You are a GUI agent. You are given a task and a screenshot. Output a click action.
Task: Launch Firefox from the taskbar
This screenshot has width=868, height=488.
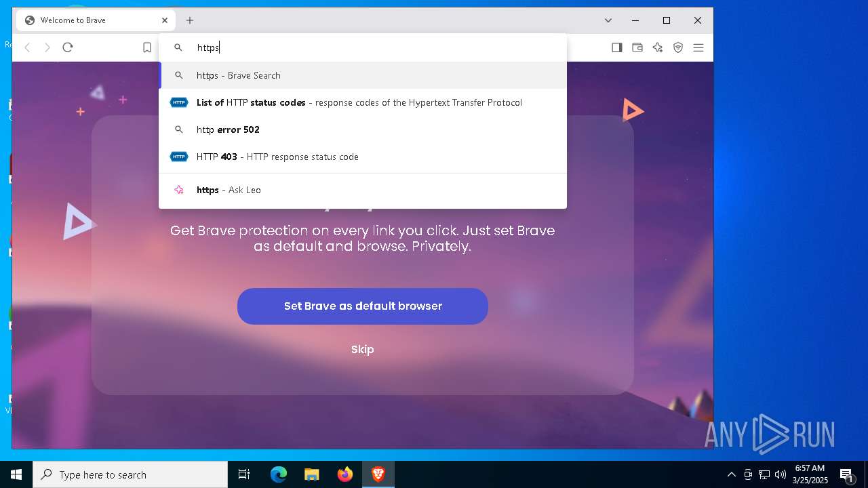pos(345,474)
